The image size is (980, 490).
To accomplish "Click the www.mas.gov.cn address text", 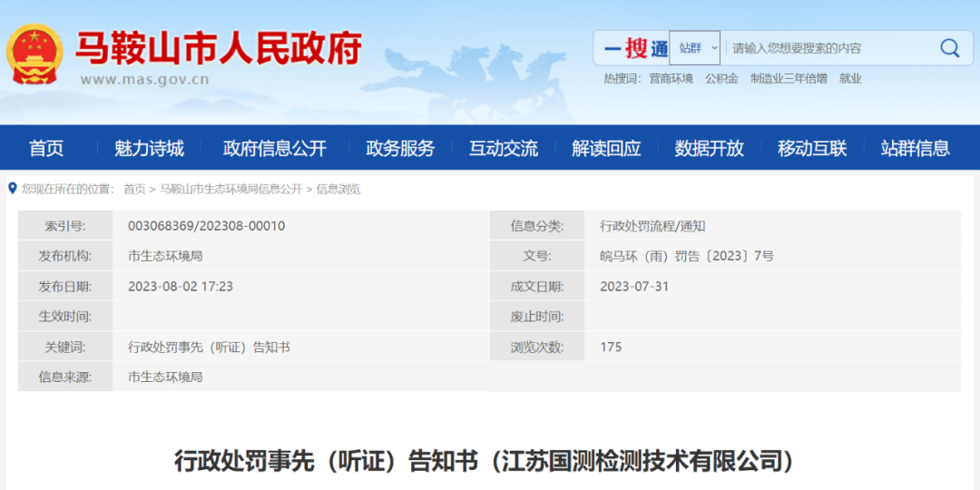I will tap(144, 80).
